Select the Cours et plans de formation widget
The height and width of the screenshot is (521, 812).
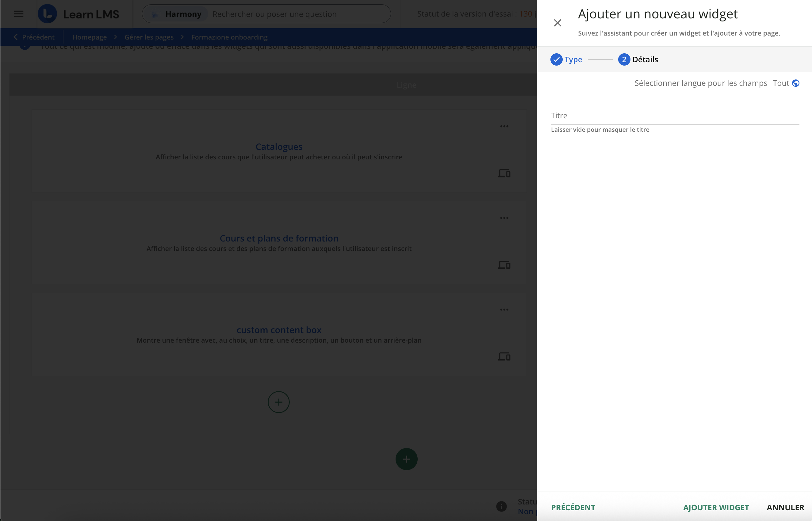click(x=279, y=238)
